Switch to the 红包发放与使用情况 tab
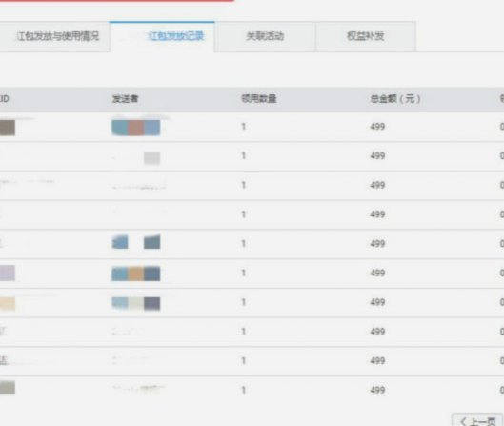 point(54,36)
